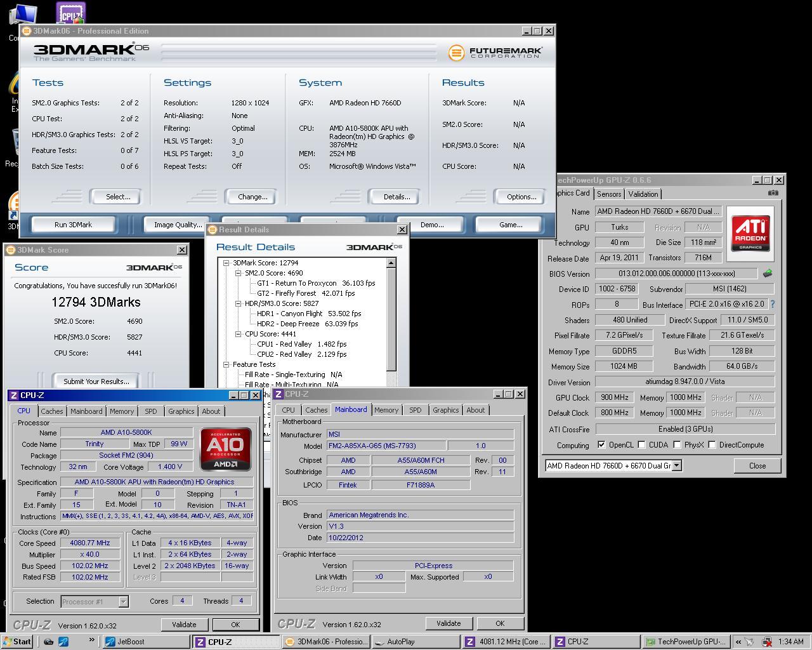Click the red network tray icon
Screen dimensions: 812x650
point(766,642)
